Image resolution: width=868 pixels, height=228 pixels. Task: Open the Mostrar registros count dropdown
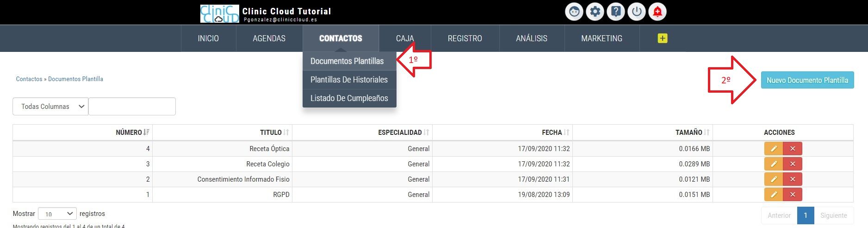[x=57, y=214]
